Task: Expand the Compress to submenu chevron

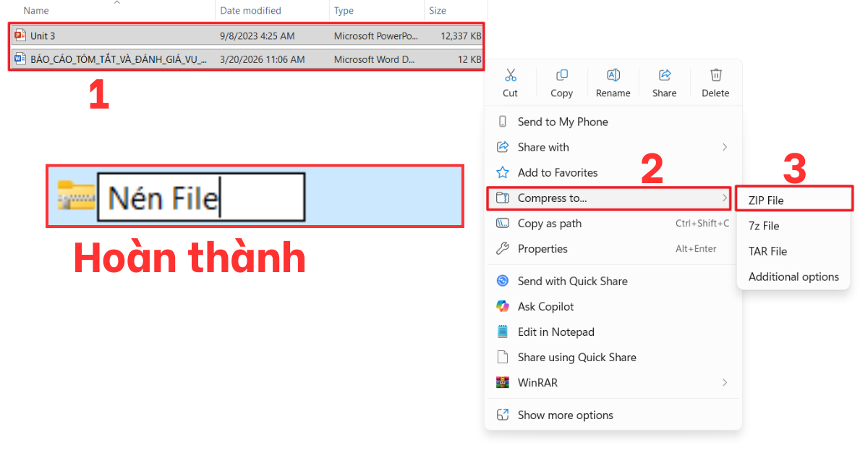Action: [x=725, y=198]
